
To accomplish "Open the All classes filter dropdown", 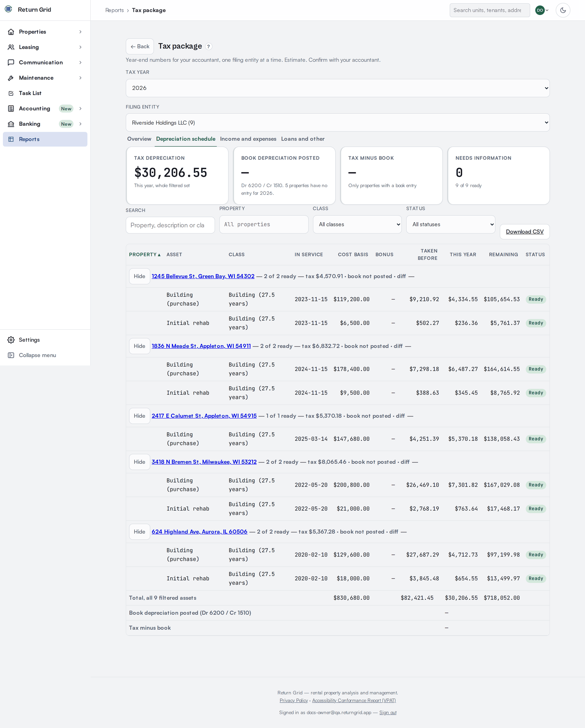I will 357,224.
